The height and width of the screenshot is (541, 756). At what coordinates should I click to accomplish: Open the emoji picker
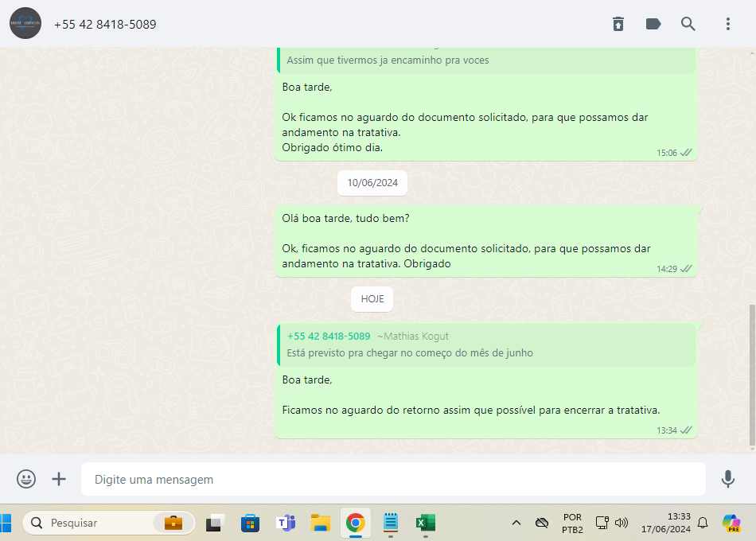tap(26, 479)
